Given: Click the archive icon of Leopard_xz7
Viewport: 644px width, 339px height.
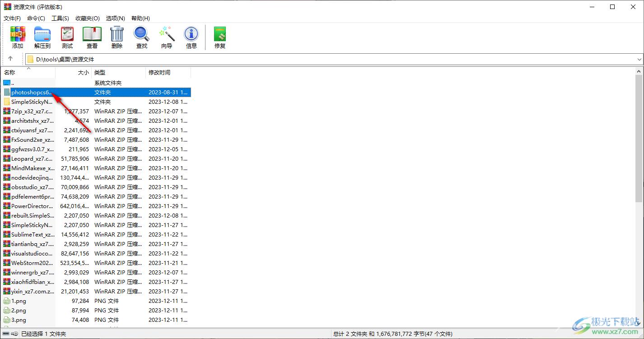Looking at the screenshot, I should pos(6,158).
